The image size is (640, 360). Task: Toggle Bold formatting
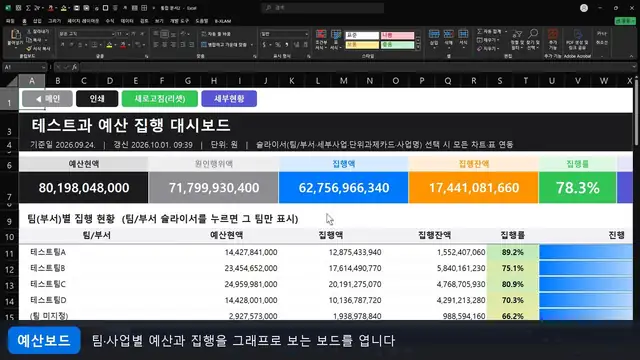pos(63,44)
